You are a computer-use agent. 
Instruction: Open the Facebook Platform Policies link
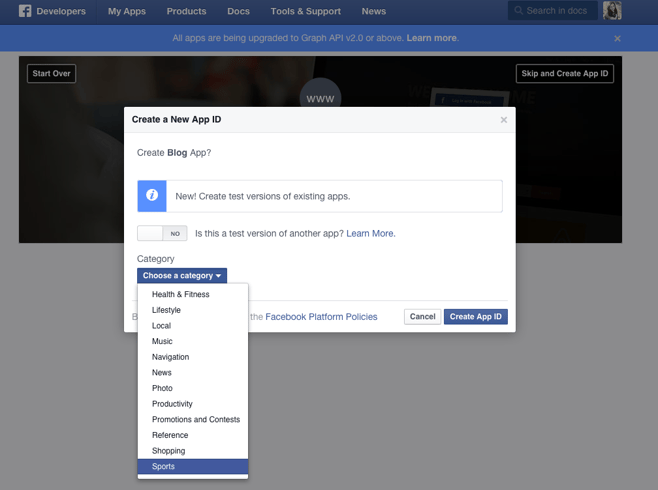click(321, 317)
